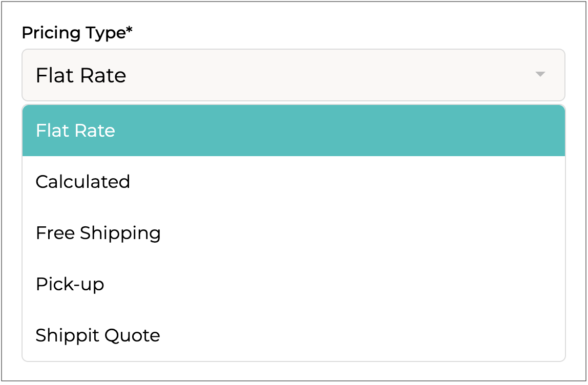This screenshot has width=588, height=385.
Task: Collapse the dropdown via the gray triangle
Action: point(539,75)
